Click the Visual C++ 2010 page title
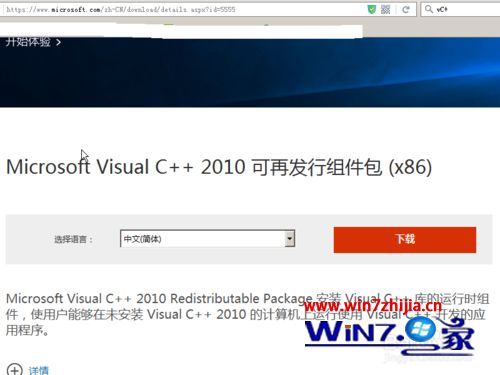Screen dimensions: 500x375 (x=219, y=167)
